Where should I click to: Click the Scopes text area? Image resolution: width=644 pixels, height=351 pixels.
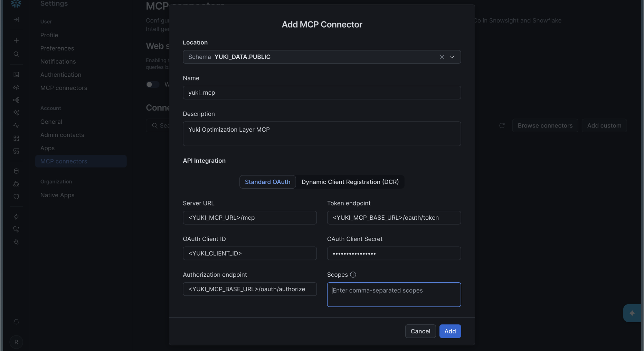(394, 295)
